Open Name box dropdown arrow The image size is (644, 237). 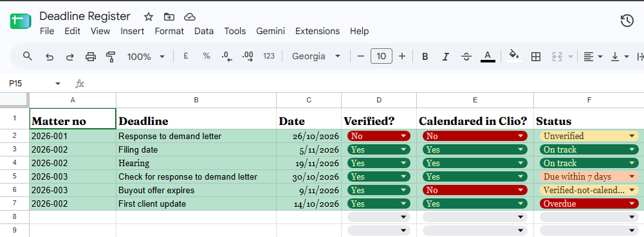tap(58, 84)
